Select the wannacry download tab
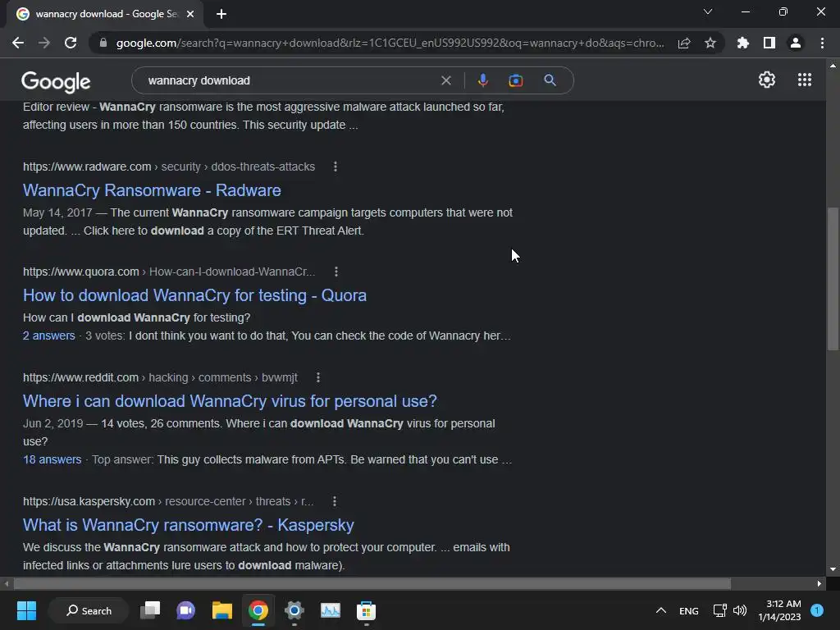840x630 pixels. (x=105, y=14)
